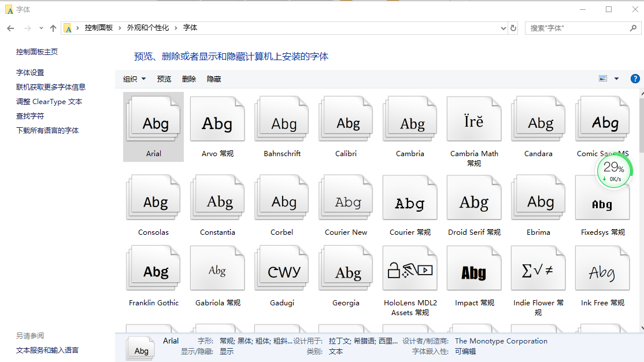Open the view options dropdown arrow
Image resolution: width=644 pixels, height=362 pixels.
click(616, 78)
